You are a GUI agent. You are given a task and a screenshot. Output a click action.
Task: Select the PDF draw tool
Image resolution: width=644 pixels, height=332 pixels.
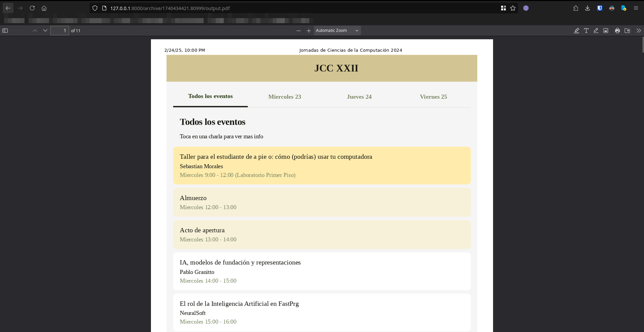[596, 31]
